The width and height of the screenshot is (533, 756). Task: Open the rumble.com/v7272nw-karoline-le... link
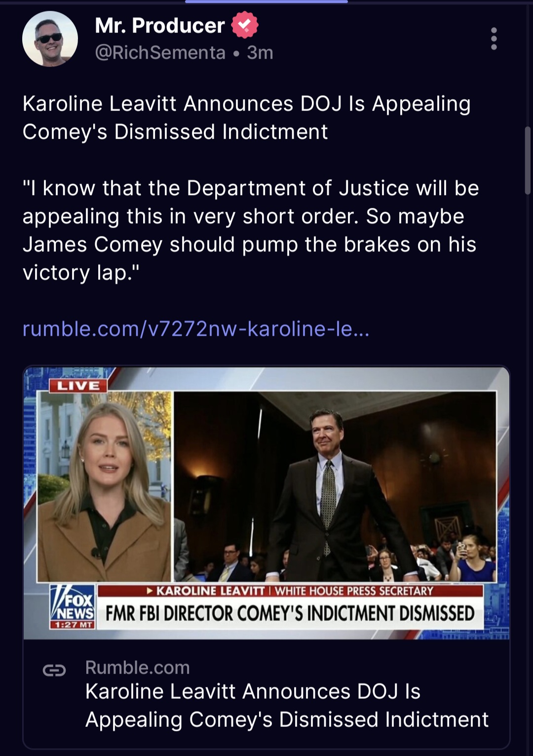pyautogui.click(x=196, y=328)
